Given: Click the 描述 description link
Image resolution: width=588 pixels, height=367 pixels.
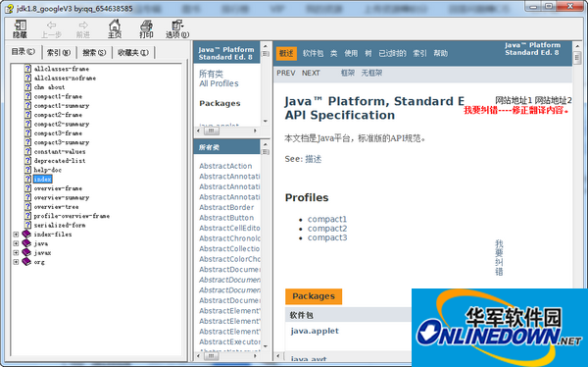Looking at the screenshot, I should point(314,159).
